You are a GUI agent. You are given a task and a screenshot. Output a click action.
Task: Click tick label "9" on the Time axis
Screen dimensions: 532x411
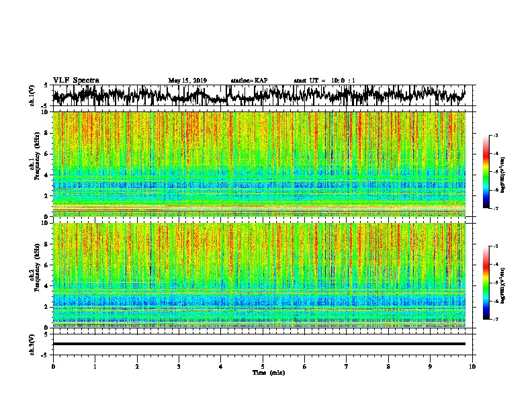[430, 367]
